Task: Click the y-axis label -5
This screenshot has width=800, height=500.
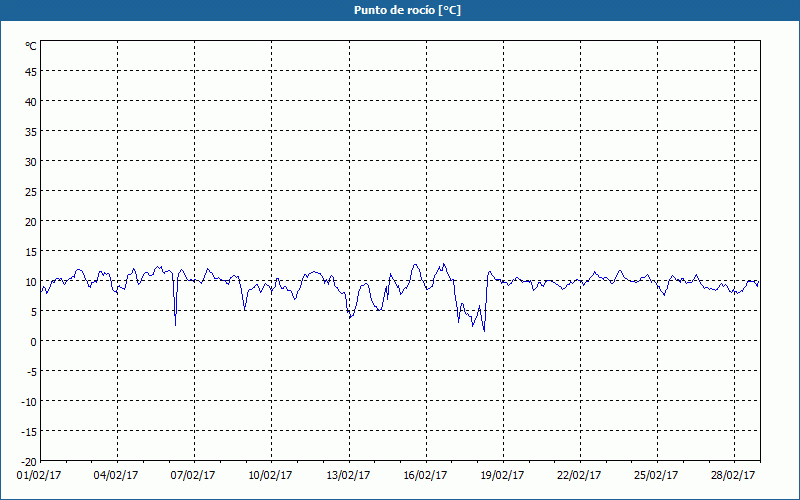Action: coord(32,372)
